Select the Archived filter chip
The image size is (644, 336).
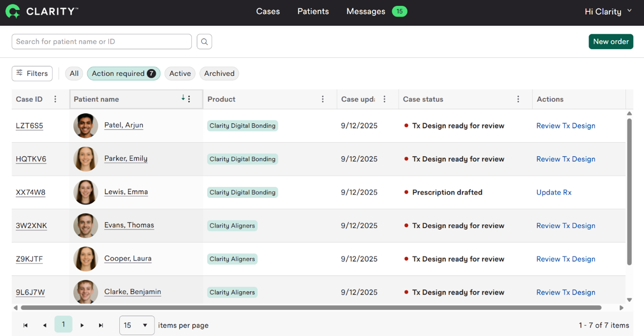click(219, 74)
